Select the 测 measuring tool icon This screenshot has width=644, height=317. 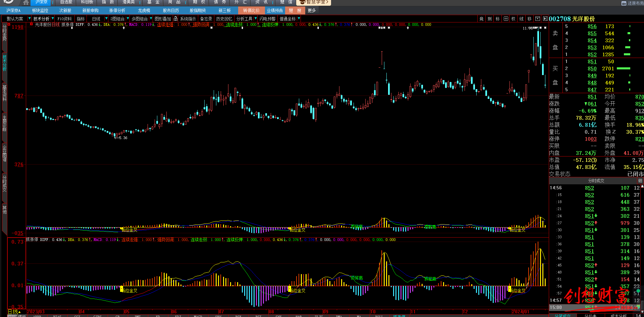tap(489, 19)
